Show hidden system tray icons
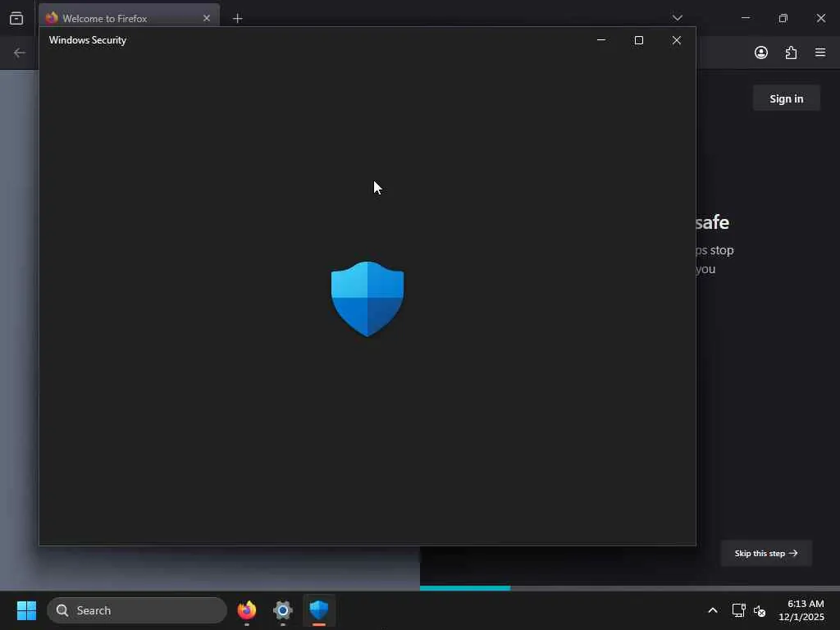 [x=713, y=610]
